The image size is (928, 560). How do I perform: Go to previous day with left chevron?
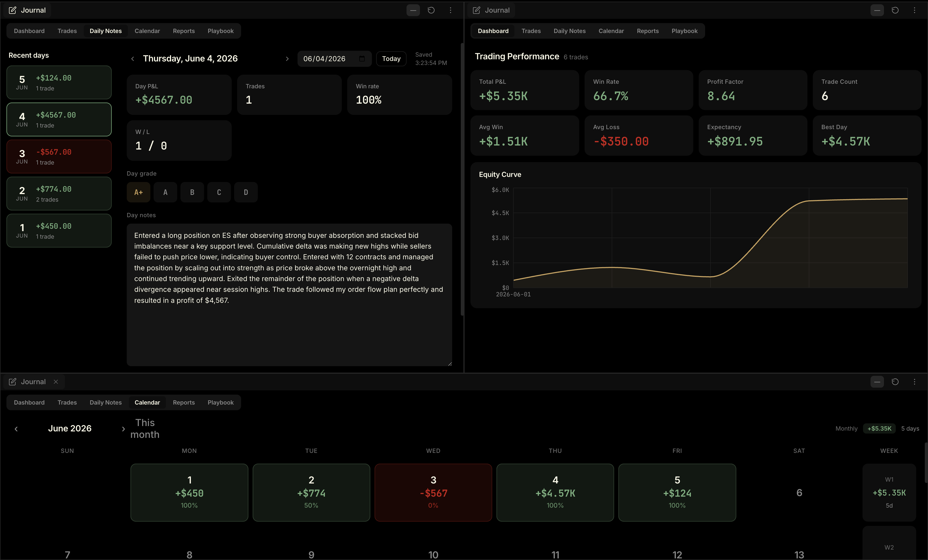133,59
